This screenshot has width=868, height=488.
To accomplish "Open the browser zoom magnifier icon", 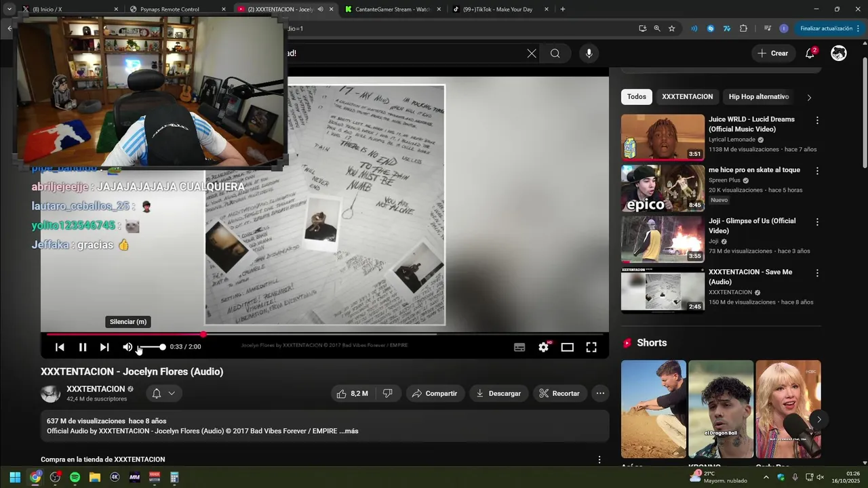I will [657, 28].
